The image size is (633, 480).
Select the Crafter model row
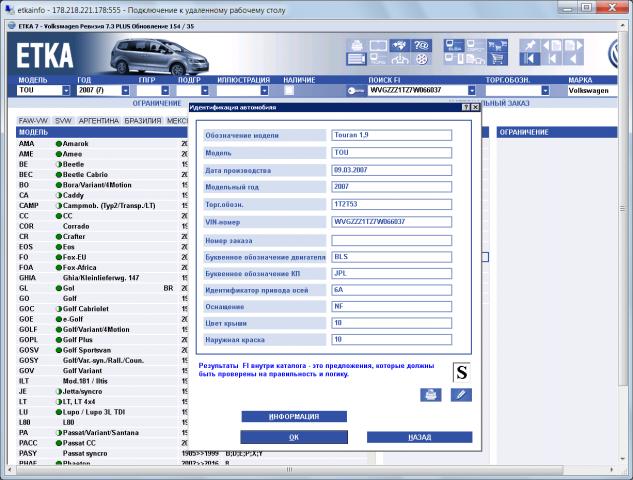click(102, 237)
